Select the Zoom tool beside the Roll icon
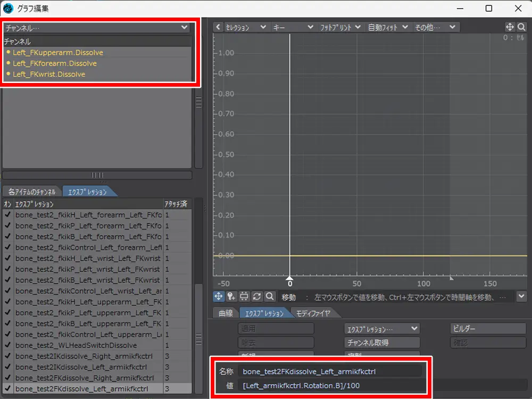 pos(270,296)
